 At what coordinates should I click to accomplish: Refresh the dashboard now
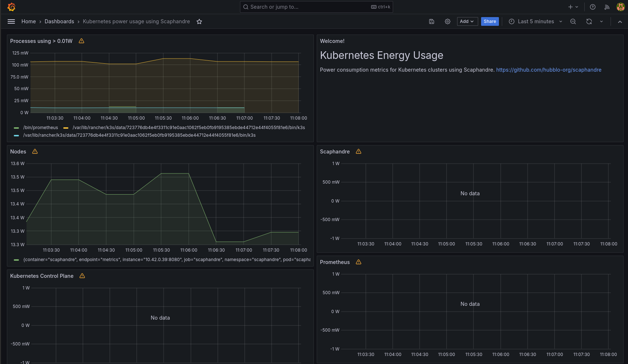[589, 21]
